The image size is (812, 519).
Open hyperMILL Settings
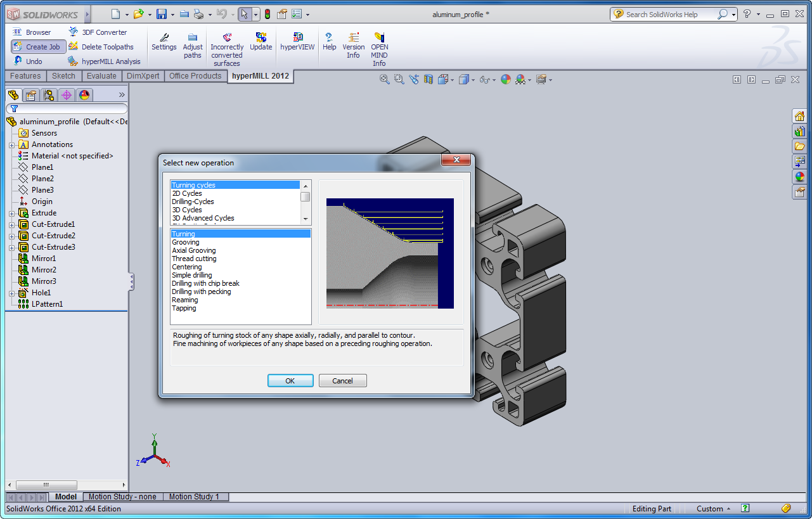click(x=164, y=42)
